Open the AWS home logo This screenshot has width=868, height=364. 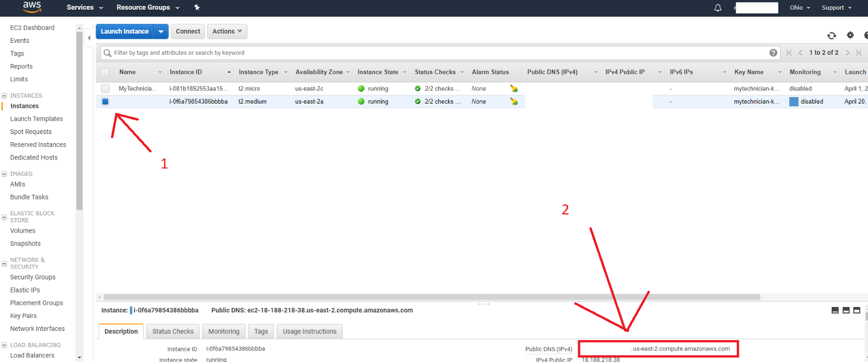click(x=32, y=7)
